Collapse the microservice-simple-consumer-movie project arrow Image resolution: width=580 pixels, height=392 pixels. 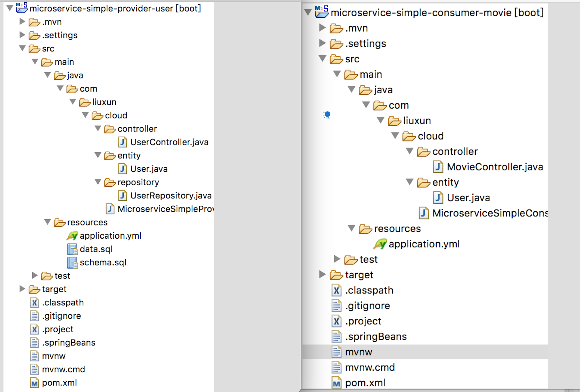tap(308, 12)
